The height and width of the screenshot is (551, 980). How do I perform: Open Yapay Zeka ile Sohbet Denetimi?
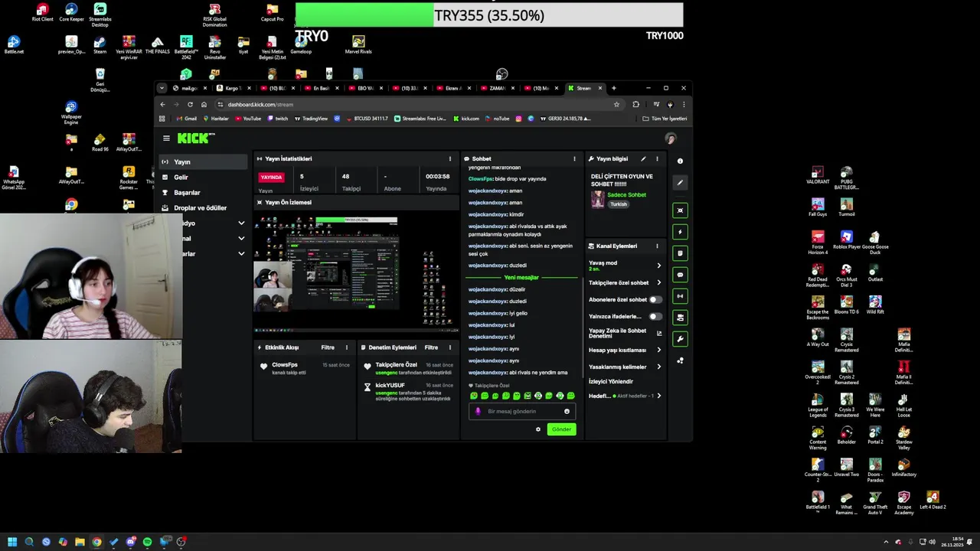click(x=625, y=334)
